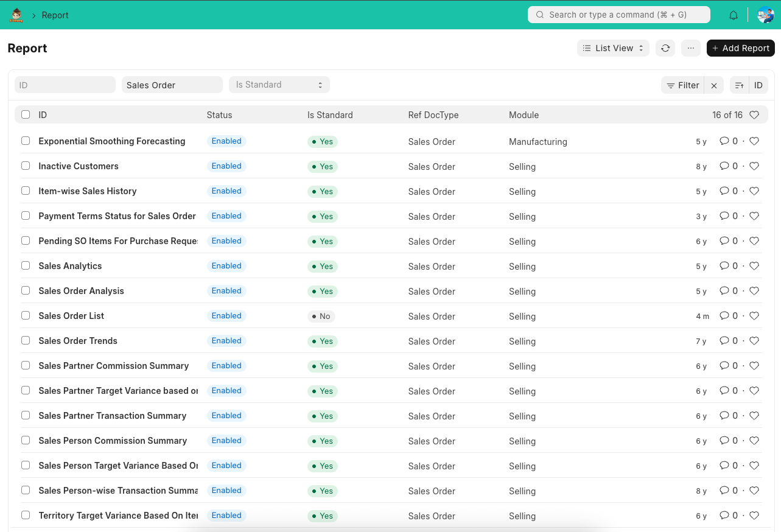781x532 pixels.
Task: Refresh the report list
Action: [665, 47]
